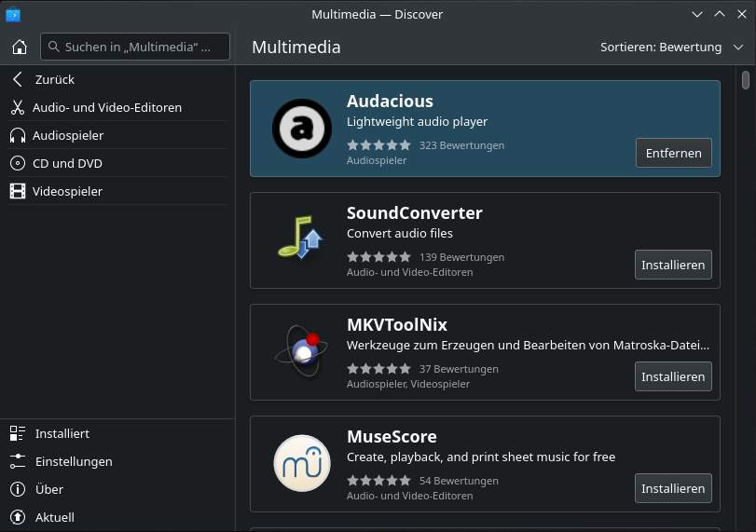756x532 pixels.
Task: Click the vertical scrollbar handle
Action: click(746, 80)
